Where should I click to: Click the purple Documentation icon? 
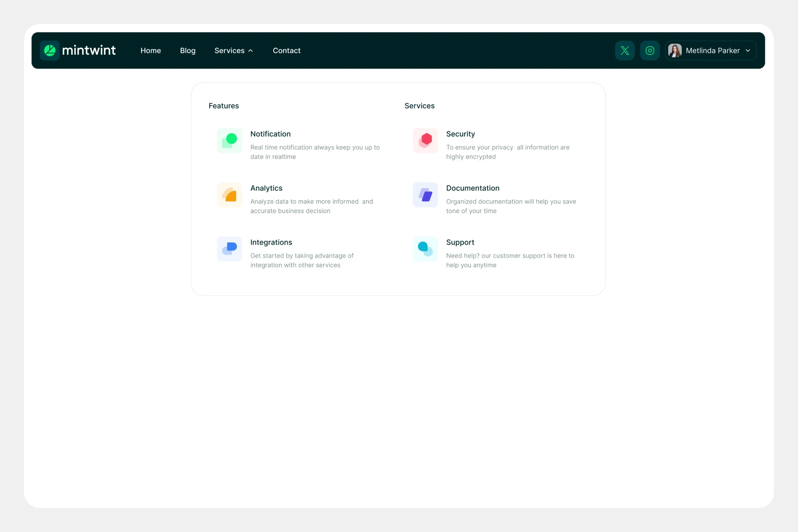[425, 195]
